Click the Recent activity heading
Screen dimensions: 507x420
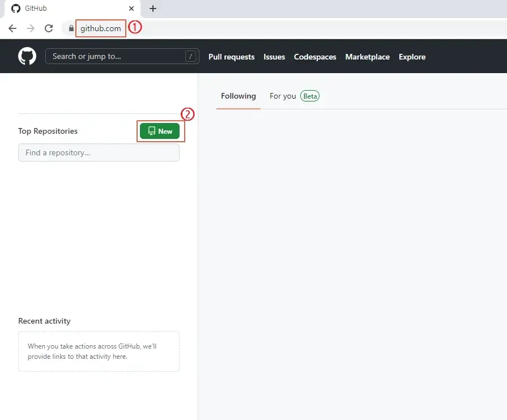pos(44,321)
